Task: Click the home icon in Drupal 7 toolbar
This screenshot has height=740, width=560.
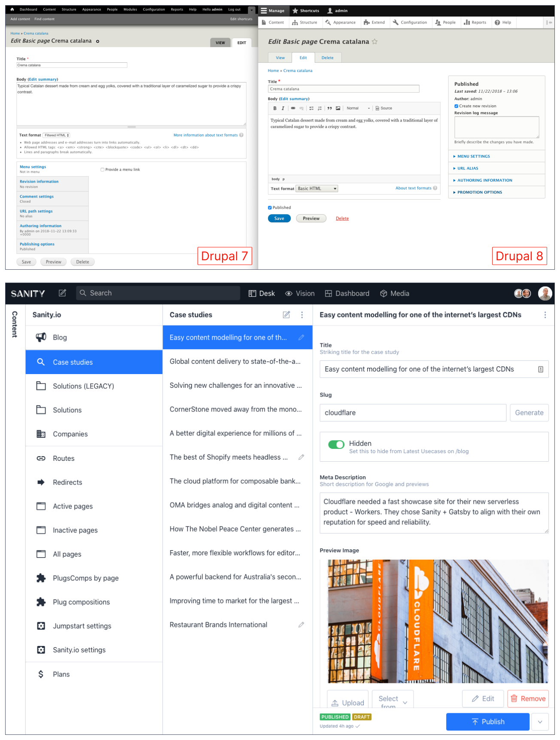Action: point(12,9)
